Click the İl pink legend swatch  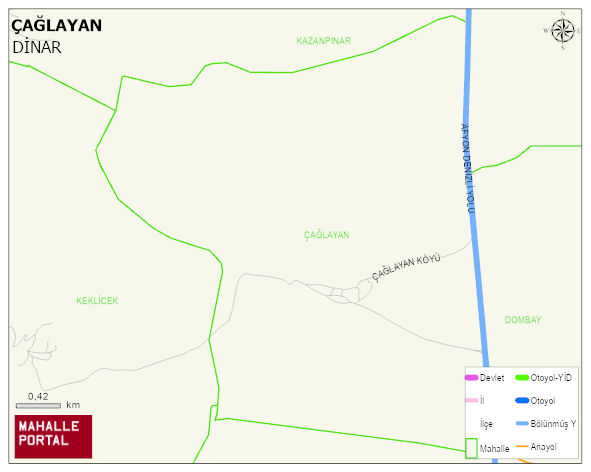pyautogui.click(x=472, y=400)
